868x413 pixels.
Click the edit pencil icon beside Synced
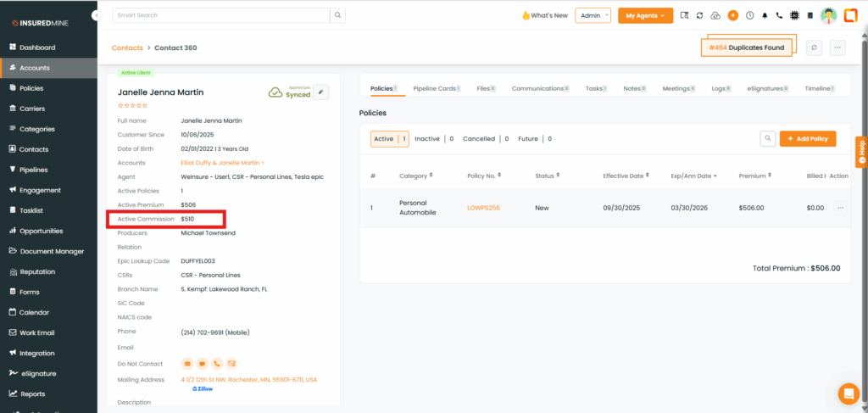pyautogui.click(x=320, y=92)
